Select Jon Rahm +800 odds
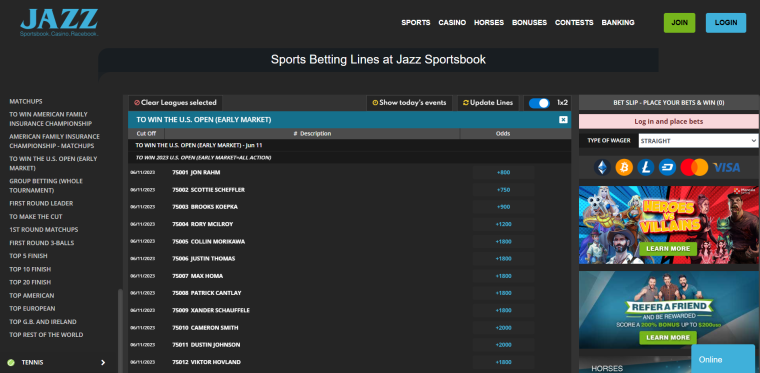 503,172
